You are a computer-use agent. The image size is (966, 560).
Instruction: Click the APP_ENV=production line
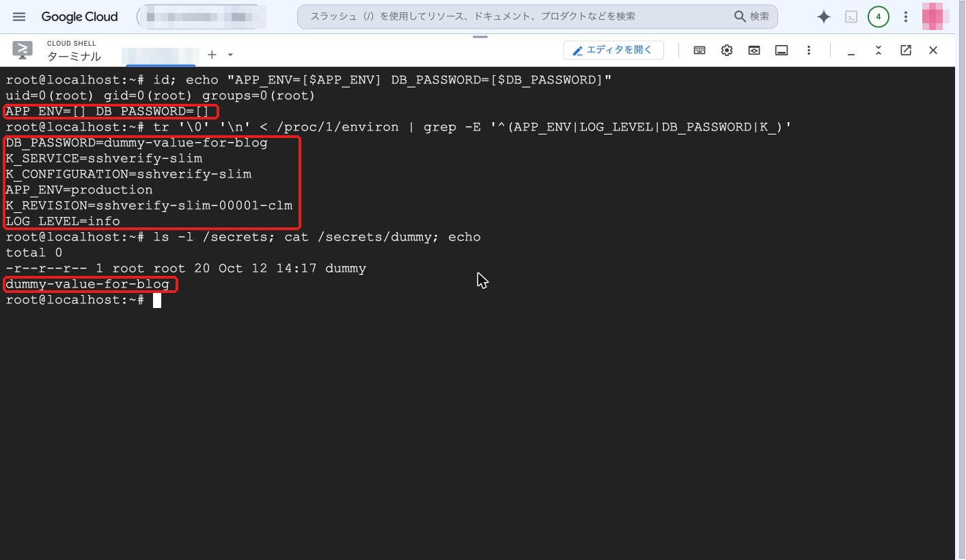pos(79,190)
